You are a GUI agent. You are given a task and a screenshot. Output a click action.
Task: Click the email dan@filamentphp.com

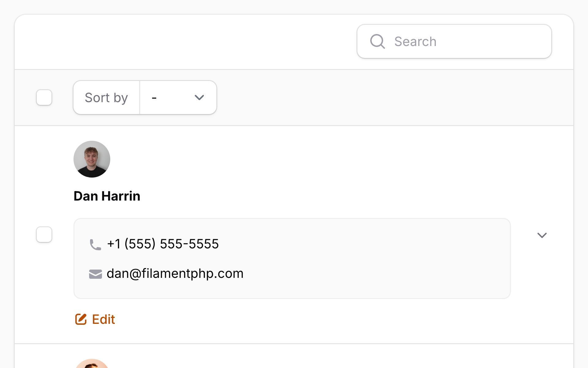[x=175, y=274]
